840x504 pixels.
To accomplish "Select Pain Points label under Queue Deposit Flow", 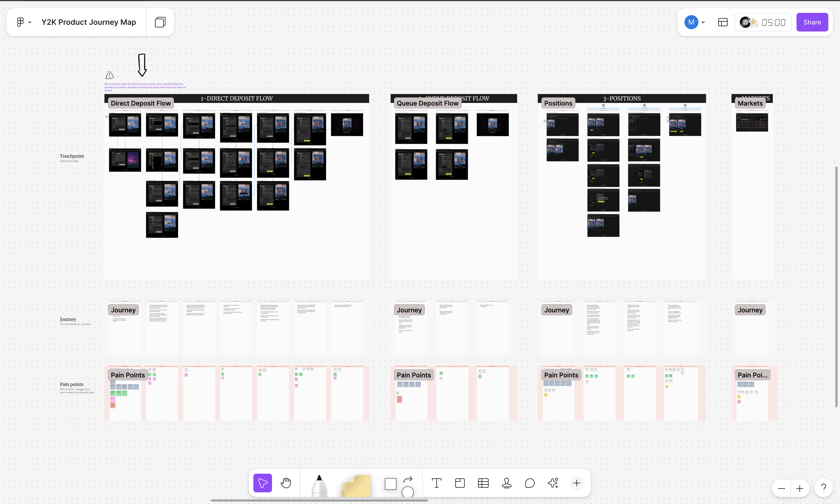I will 414,375.
